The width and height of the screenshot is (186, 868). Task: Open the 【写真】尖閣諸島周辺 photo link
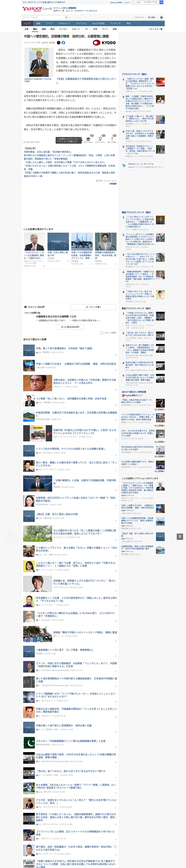tap(86, 81)
